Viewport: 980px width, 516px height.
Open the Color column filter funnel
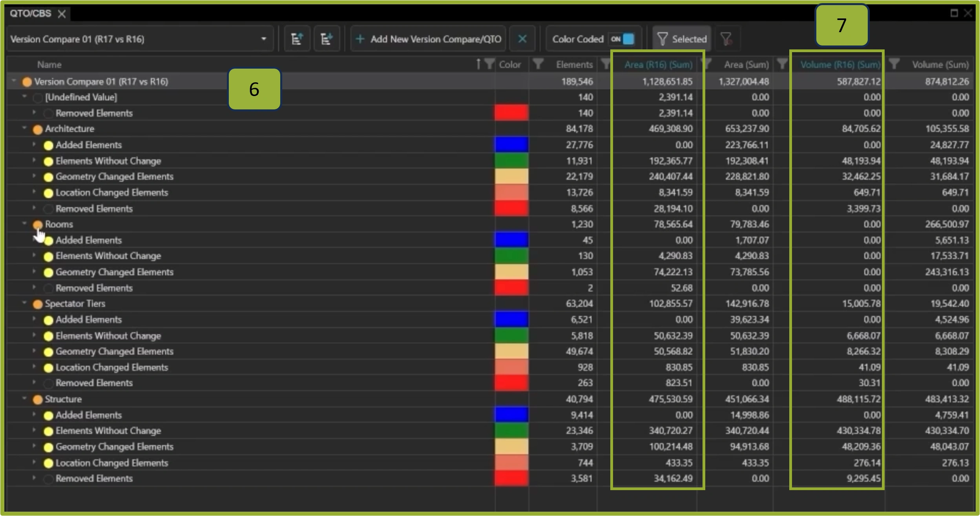pos(538,64)
